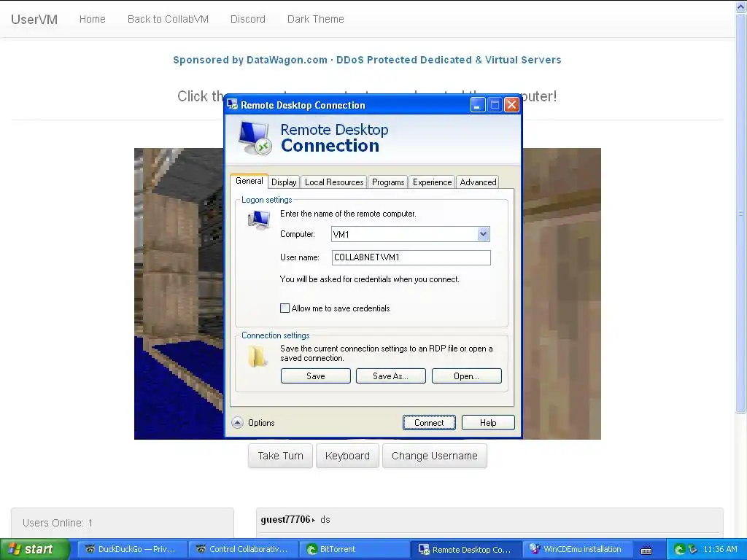747x560 pixels.
Task: Expand the Computer dropdown arrow
Action: tap(483, 234)
